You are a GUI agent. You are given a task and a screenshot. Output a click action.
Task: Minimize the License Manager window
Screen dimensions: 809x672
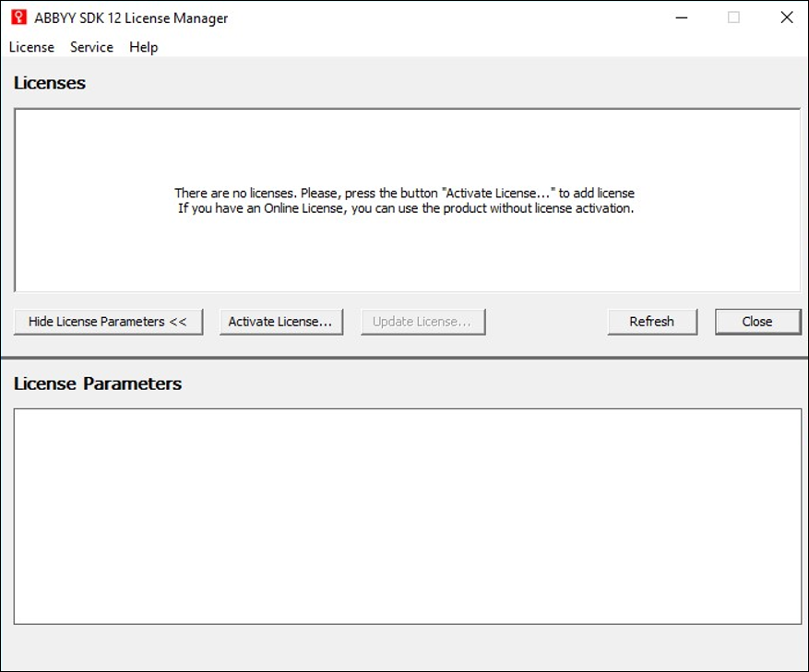pos(681,17)
